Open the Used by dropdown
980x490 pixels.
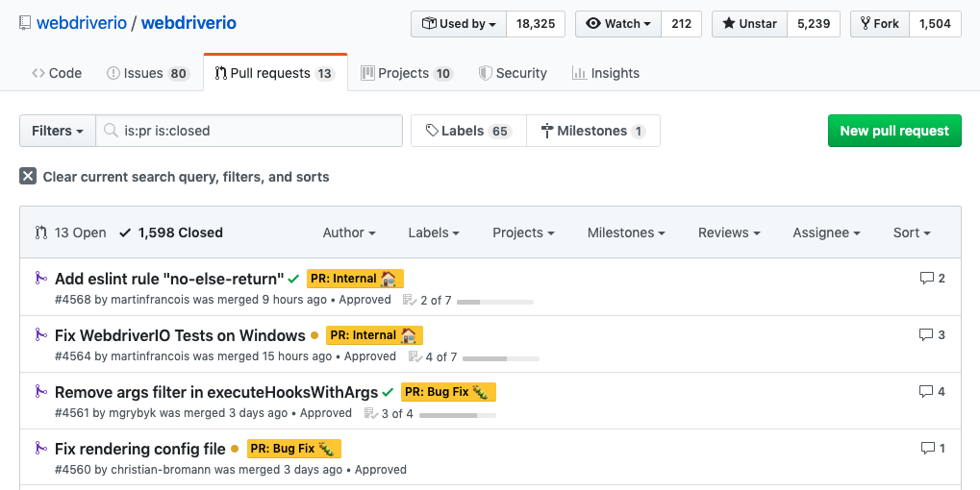pos(459,24)
